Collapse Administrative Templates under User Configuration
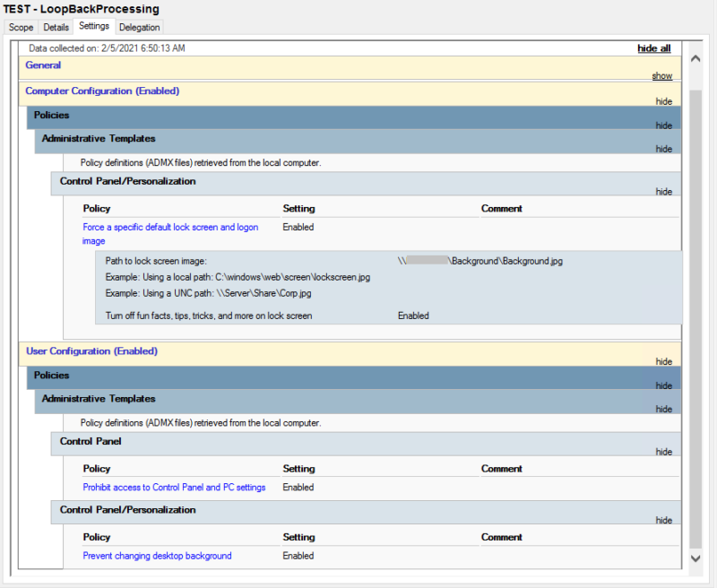Image resolution: width=717 pixels, height=588 pixels. (x=663, y=409)
